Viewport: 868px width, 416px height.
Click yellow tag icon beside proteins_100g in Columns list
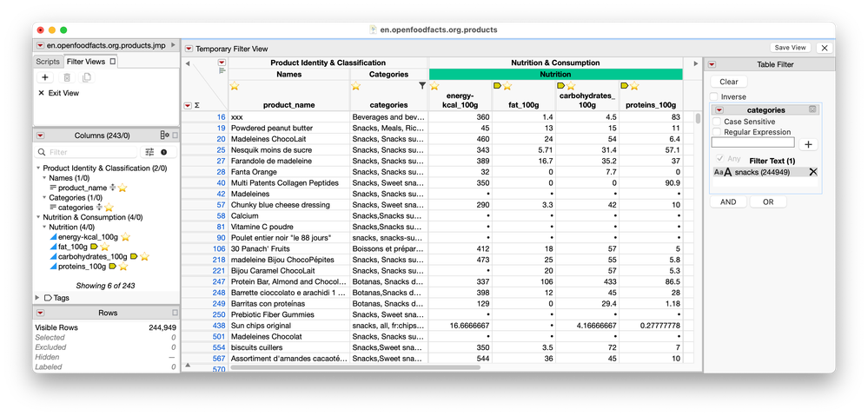point(112,266)
